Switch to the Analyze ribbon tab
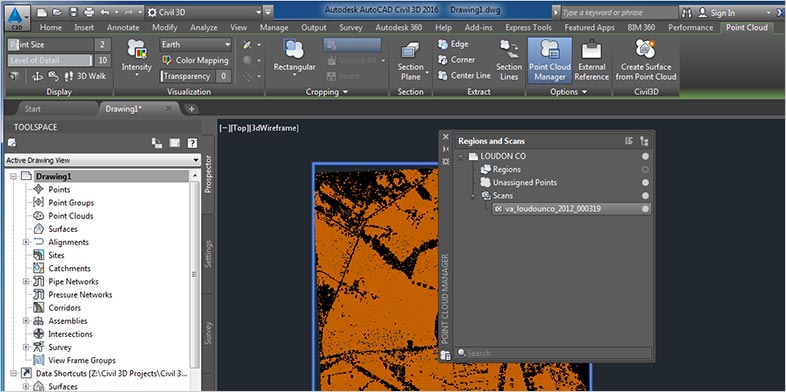786x392 pixels. [204, 28]
